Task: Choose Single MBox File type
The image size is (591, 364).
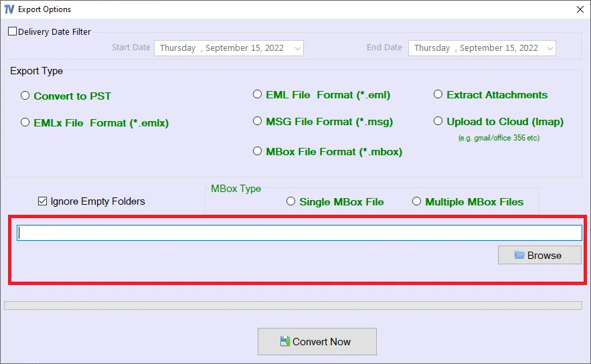Action: click(290, 201)
